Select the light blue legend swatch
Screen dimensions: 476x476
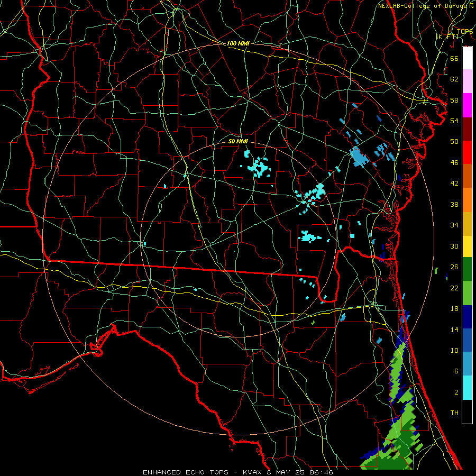[x=467, y=364]
